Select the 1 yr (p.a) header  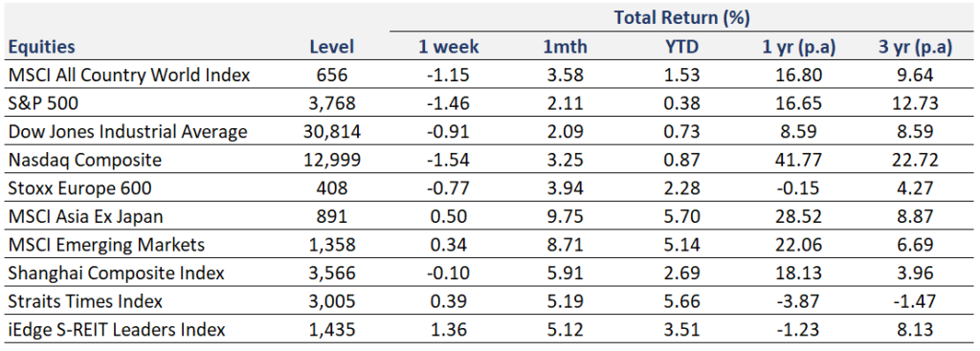pos(799,48)
